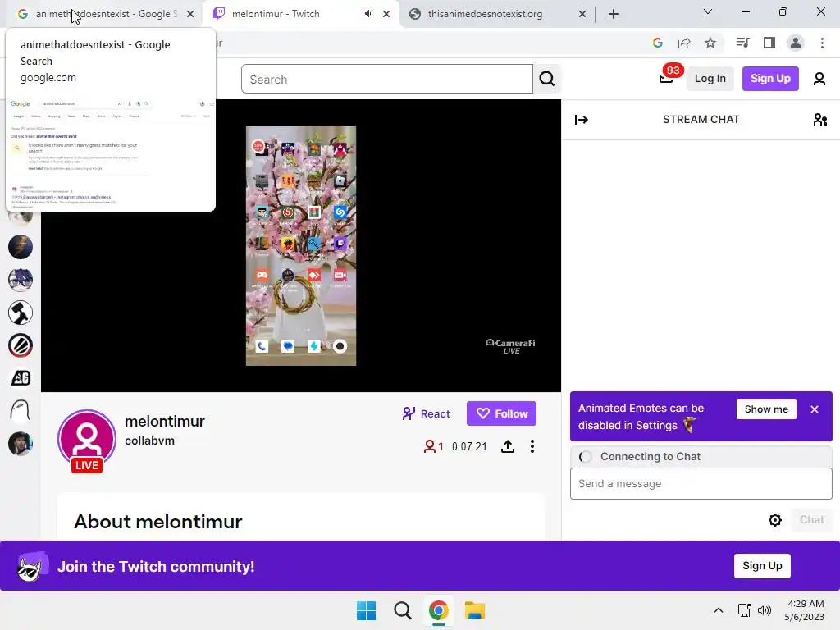The width and height of the screenshot is (840, 630).
Task: Follow the melontimur channel
Action: coord(501,413)
